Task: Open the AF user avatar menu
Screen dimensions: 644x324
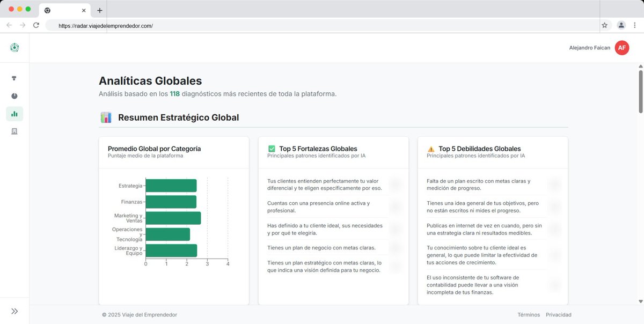Action: 622,48
